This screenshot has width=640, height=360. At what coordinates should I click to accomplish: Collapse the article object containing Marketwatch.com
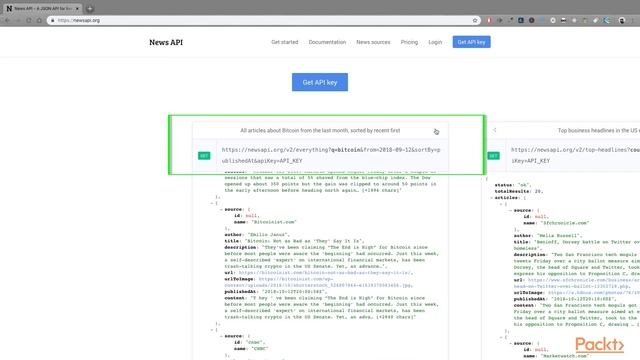point(501,337)
